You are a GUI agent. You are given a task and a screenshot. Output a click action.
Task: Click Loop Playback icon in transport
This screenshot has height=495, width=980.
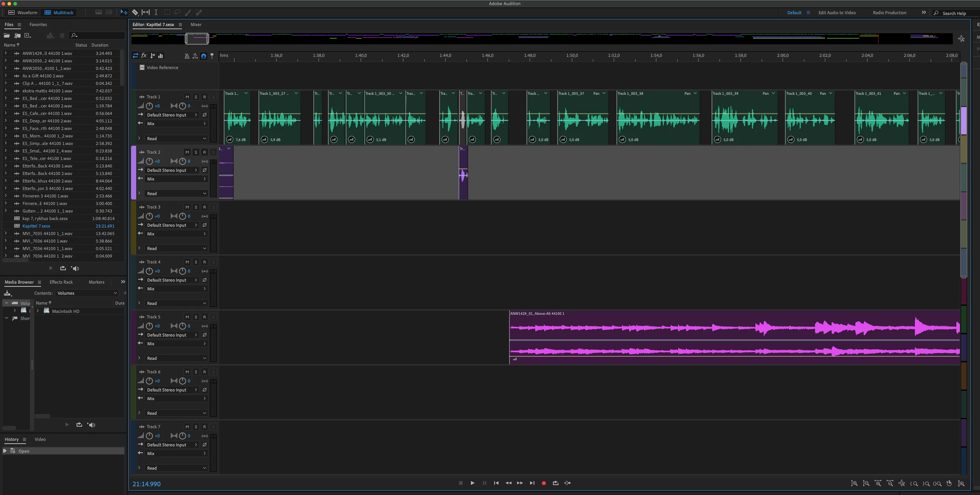(556, 483)
